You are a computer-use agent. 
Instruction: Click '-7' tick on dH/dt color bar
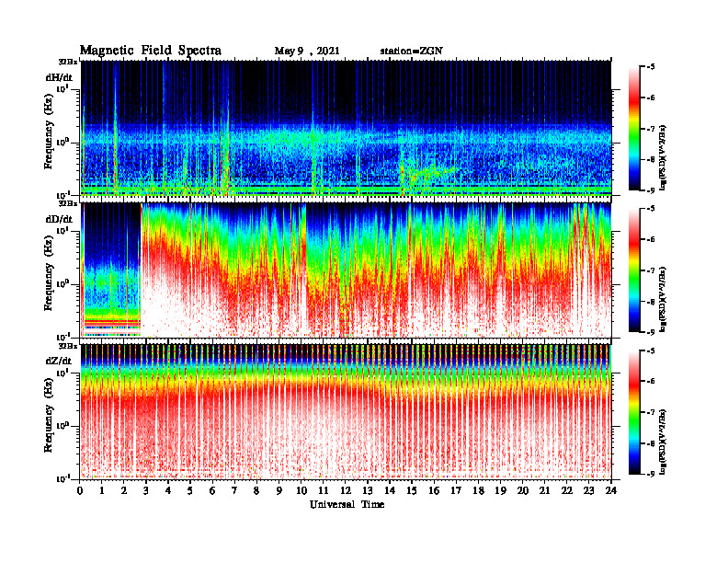tap(651, 129)
